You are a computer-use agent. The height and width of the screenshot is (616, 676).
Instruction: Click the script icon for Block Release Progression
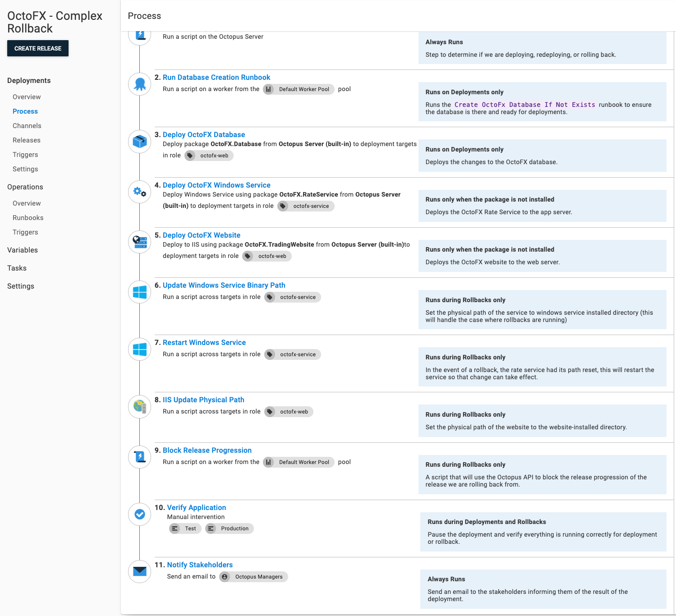coord(140,457)
